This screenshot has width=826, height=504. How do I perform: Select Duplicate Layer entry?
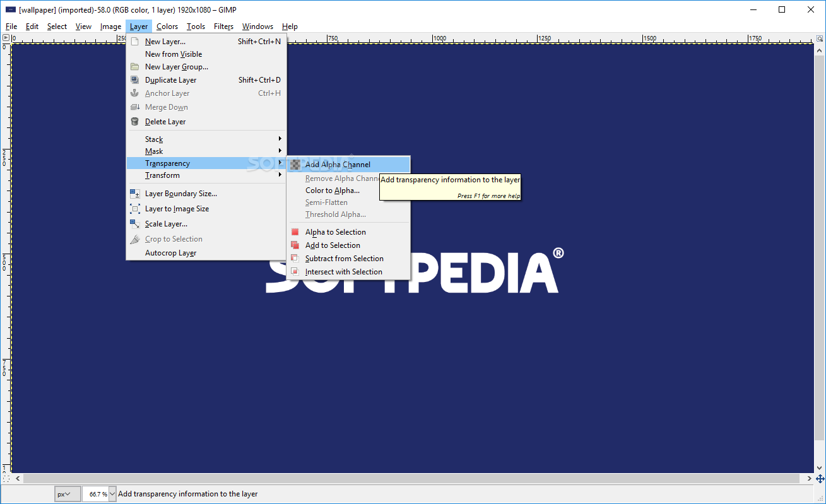206,80
